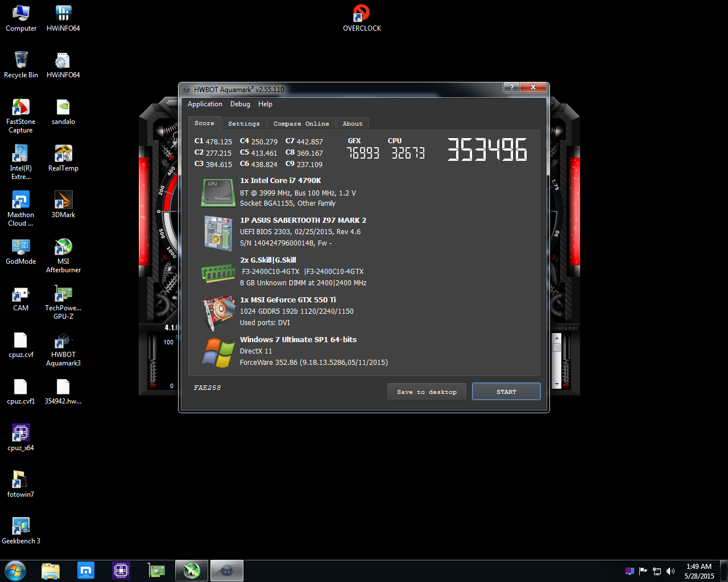728x582 pixels.
Task: Launch FastStone Capture shortcut
Action: (21, 116)
